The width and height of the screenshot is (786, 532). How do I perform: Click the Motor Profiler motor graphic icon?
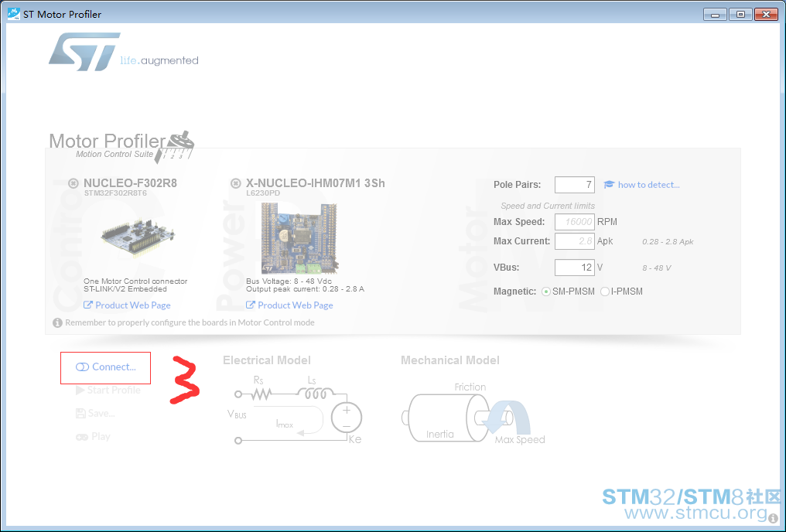coord(174,147)
